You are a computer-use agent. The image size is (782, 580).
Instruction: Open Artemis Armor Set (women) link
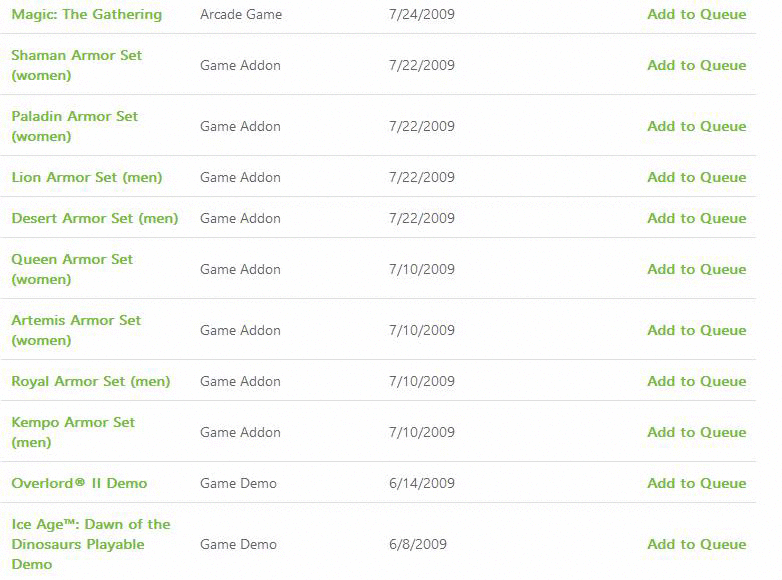pos(76,330)
